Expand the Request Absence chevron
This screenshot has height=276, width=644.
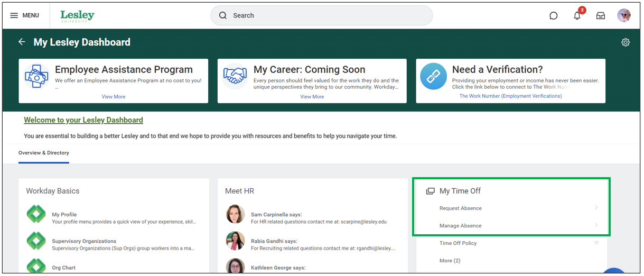(596, 208)
